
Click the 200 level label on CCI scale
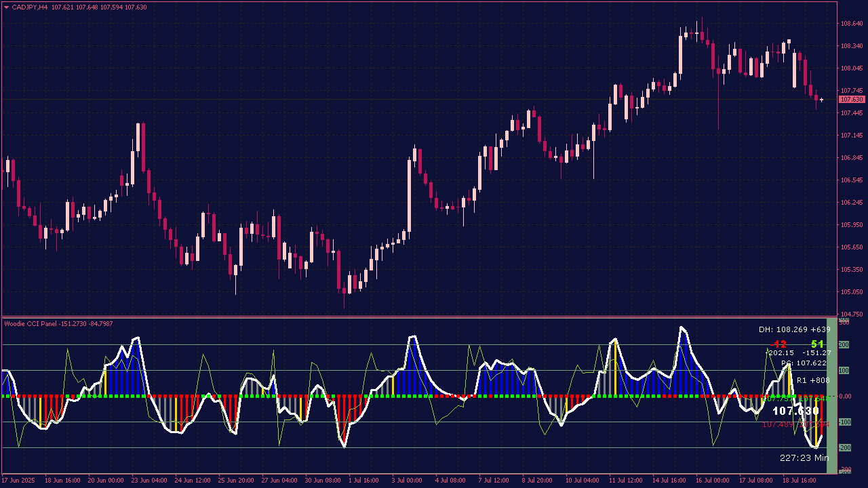(x=844, y=345)
